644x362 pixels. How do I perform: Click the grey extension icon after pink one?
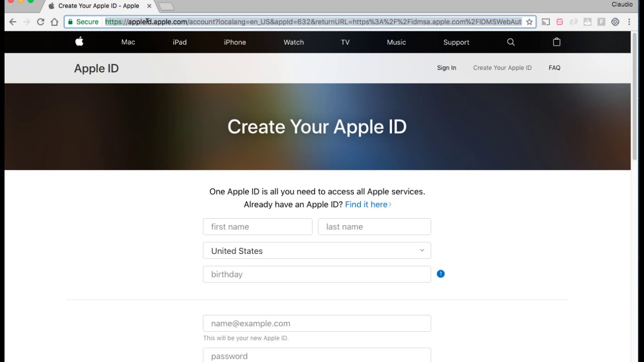574,22
